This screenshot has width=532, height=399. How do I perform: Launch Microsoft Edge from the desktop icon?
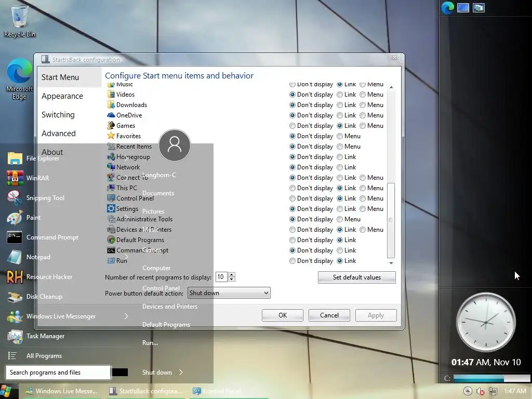tap(19, 79)
